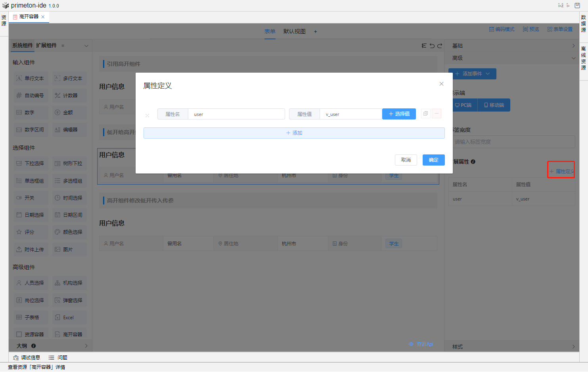Click the copy row icon in dialog
This screenshot has height=372, width=588.
tap(425, 114)
